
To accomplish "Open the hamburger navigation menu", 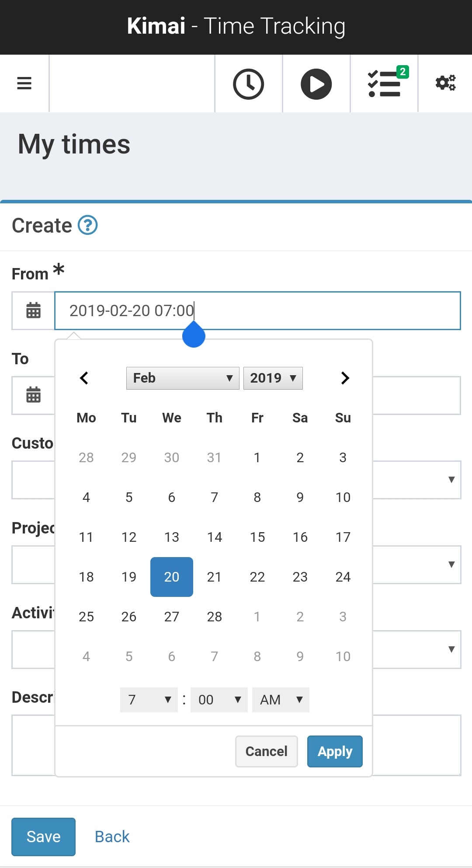I will [24, 83].
